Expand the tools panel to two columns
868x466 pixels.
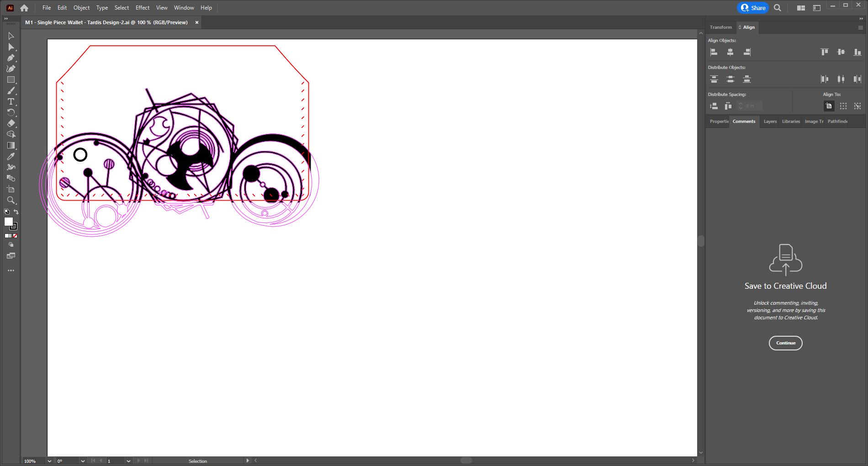[x=6, y=19]
